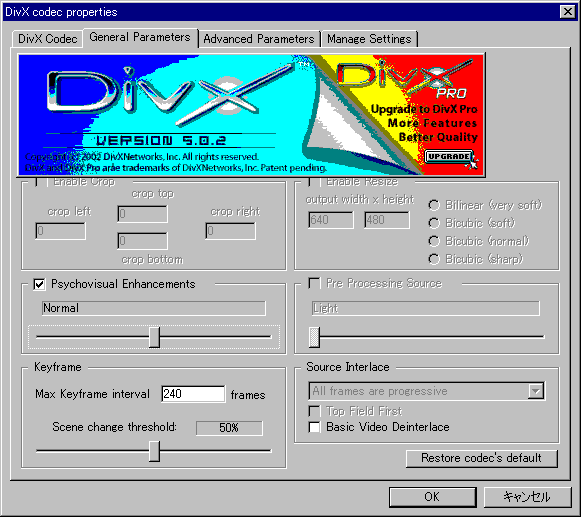Click the Normal psychovisual level text box
The height and width of the screenshot is (517, 581).
coord(154,308)
